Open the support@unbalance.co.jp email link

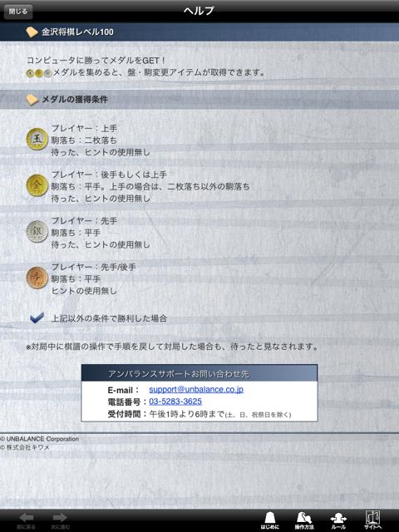coord(196,389)
